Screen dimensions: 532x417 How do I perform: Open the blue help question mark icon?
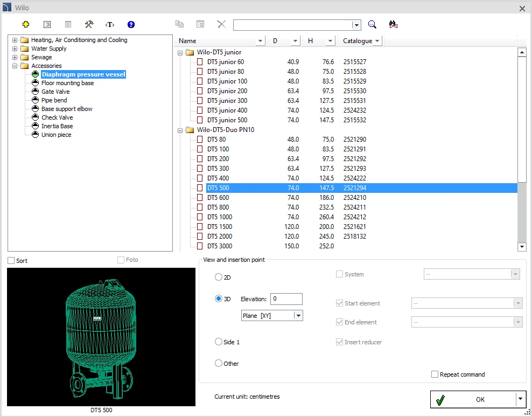131,24
